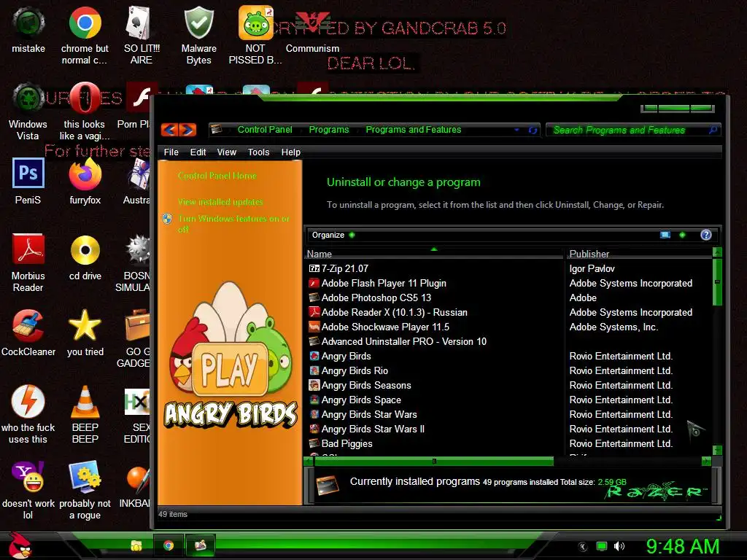747x560 pixels.
Task: Sort programs by Name column header
Action: coord(433,254)
